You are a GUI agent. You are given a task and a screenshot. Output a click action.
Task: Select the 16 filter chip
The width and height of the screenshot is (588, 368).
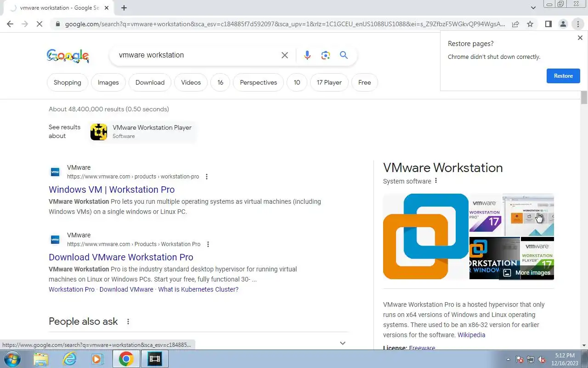(220, 82)
